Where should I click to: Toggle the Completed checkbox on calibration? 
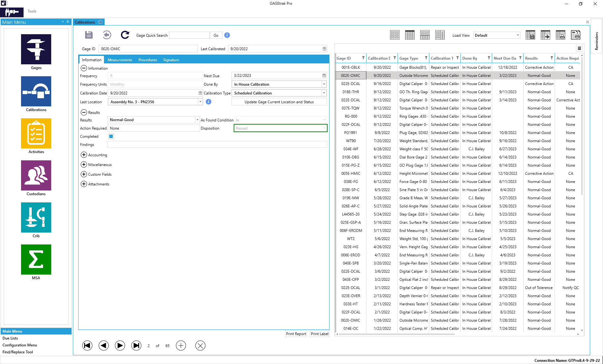(111, 136)
